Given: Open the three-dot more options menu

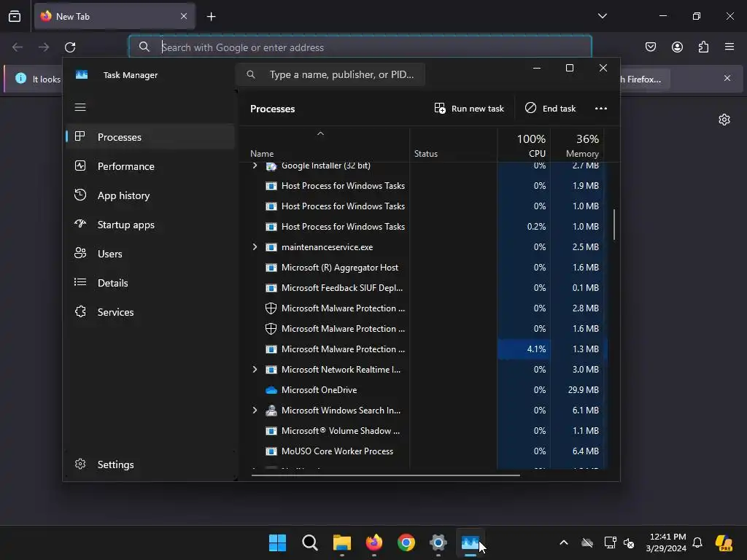Looking at the screenshot, I should click(x=601, y=109).
